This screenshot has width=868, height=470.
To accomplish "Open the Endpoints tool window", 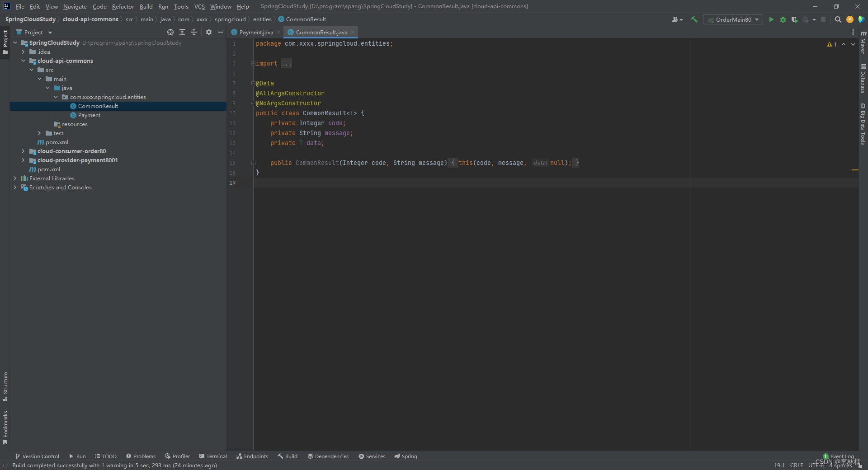I will [x=252, y=456].
